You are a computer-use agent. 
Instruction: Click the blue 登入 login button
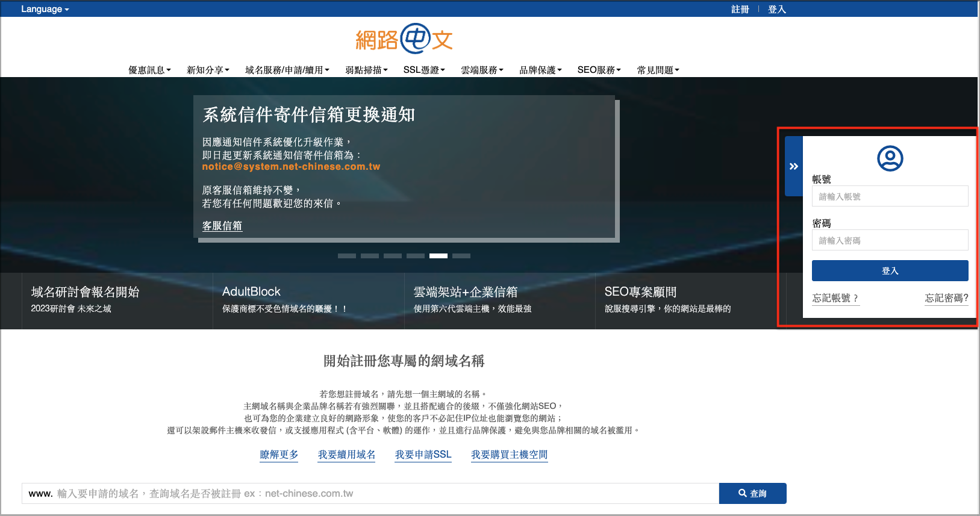tap(890, 271)
